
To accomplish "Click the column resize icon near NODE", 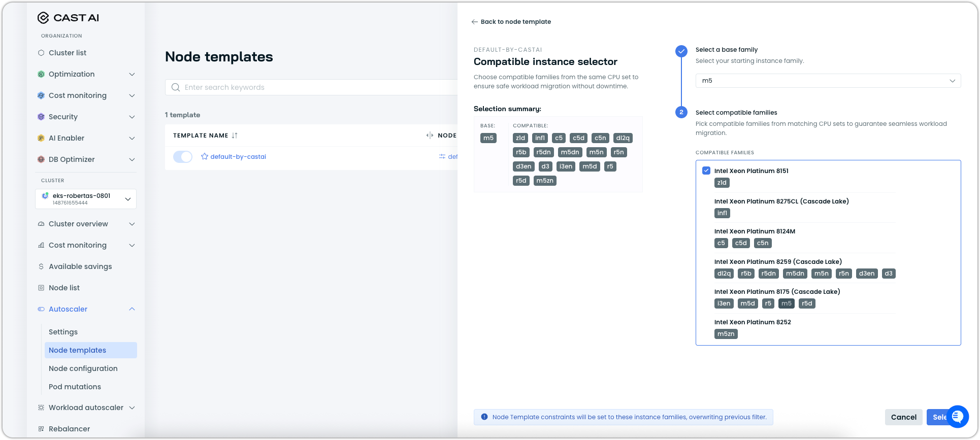I will tap(430, 136).
